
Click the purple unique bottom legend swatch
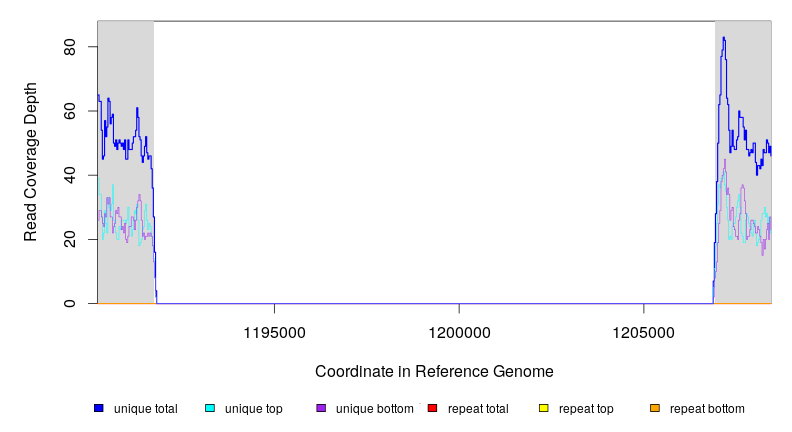pyautogui.click(x=321, y=408)
